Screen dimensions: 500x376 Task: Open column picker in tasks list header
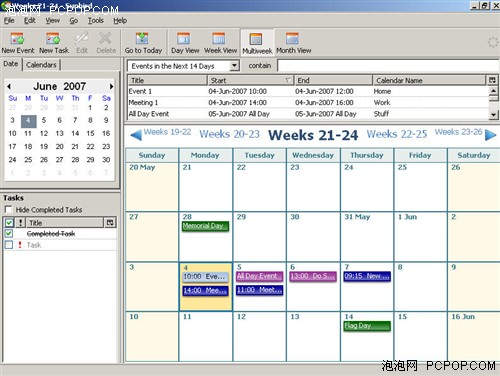pos(110,222)
